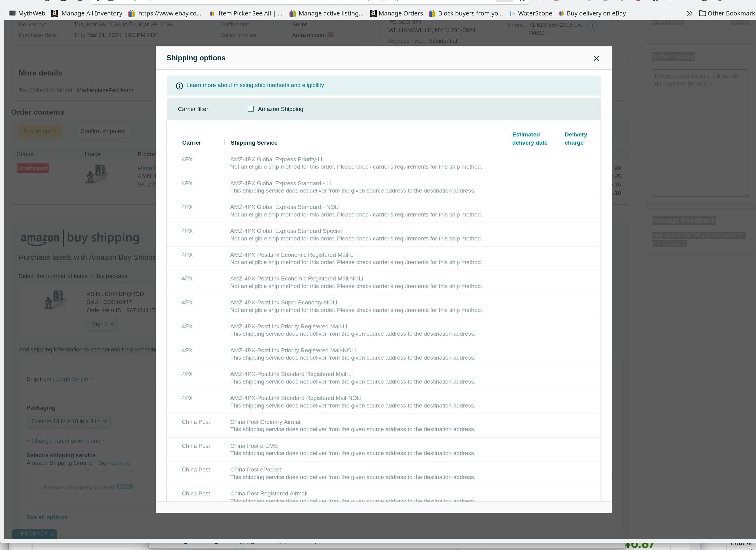
Task: Select China Post ePacket row
Action: [383, 473]
